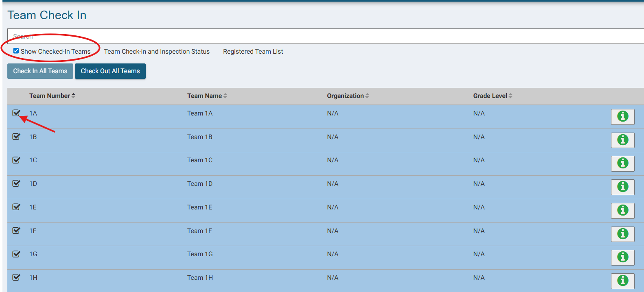Select the Team 1E name cell
The height and width of the screenshot is (292, 644).
pyautogui.click(x=199, y=207)
